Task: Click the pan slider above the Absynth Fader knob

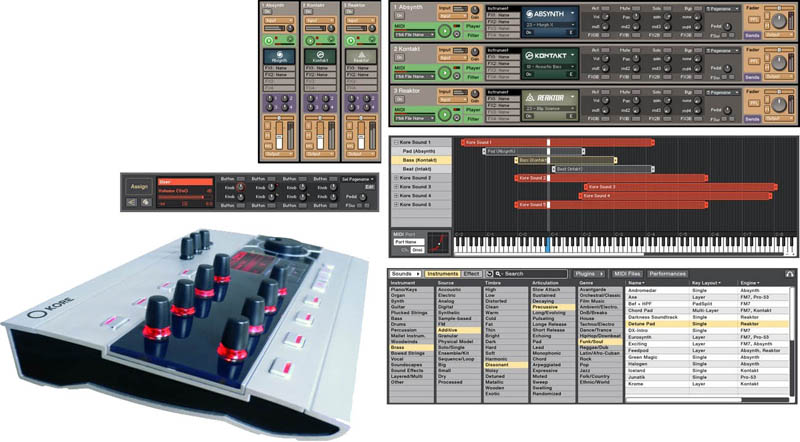Action: [779, 8]
